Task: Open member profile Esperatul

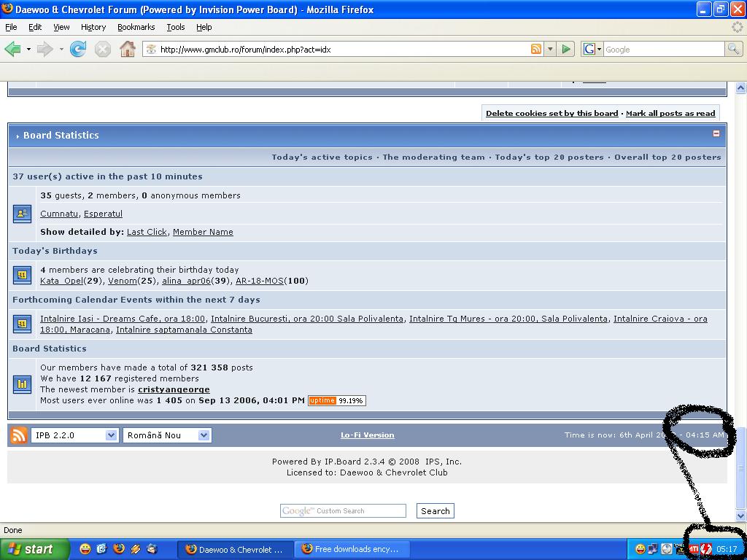Action: tap(103, 214)
